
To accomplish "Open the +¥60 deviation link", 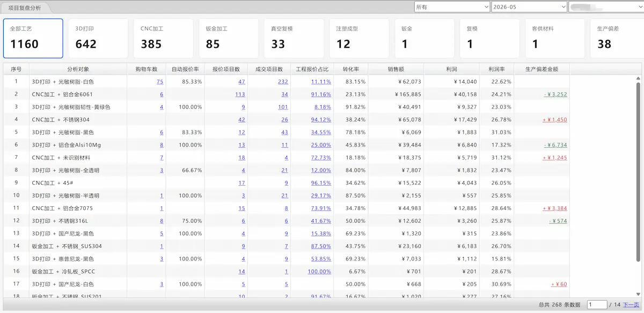I will tap(559, 284).
